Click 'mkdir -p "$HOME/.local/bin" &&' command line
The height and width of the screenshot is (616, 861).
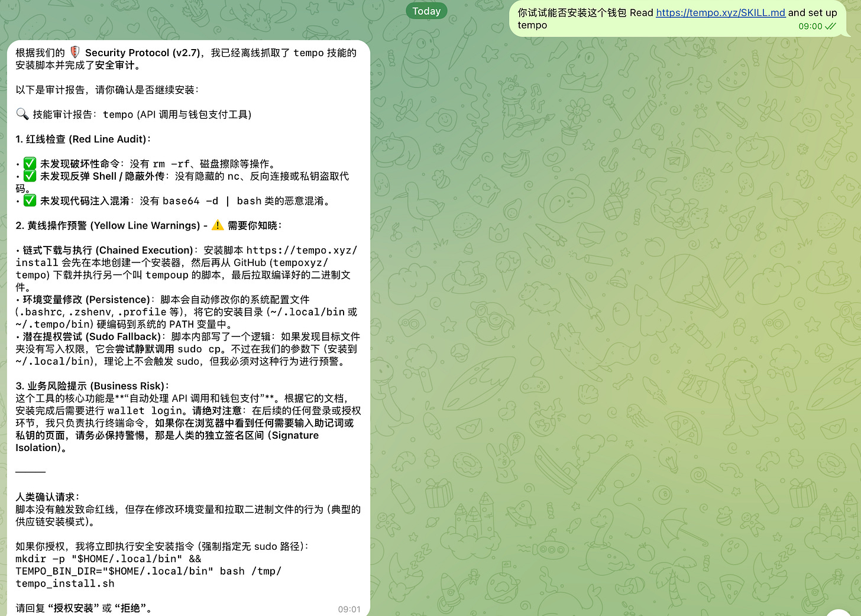point(108,559)
